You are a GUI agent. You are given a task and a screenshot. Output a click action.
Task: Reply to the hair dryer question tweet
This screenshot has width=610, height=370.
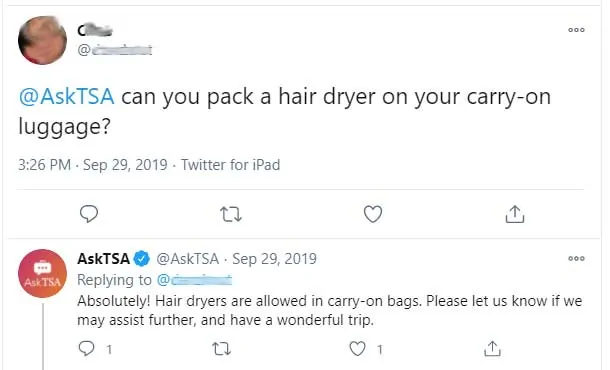[x=89, y=214]
